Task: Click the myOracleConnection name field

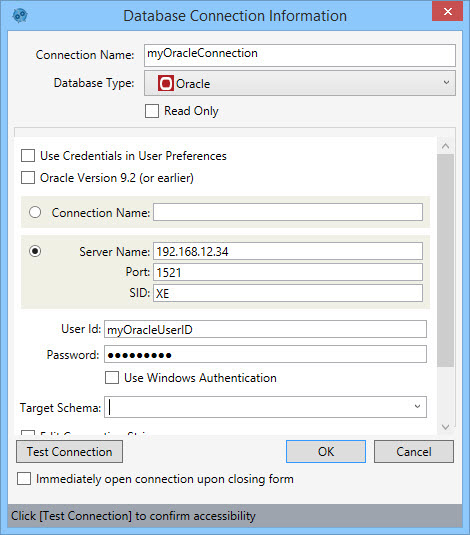Action: click(300, 55)
